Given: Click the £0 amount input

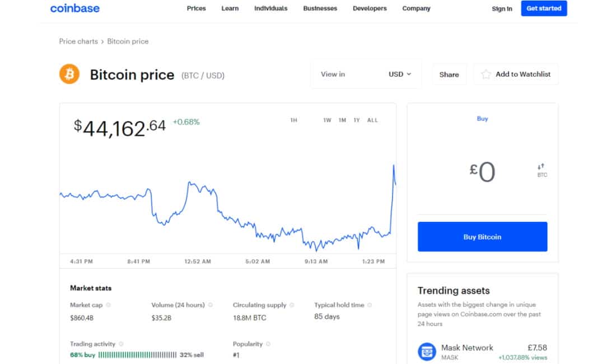Looking at the screenshot, I should pos(482,171).
